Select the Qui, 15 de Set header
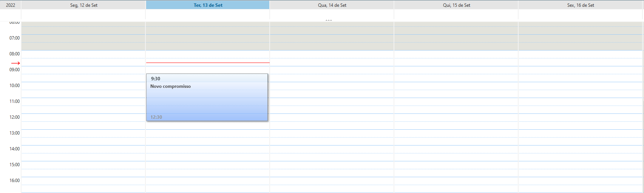The width and height of the screenshot is (644, 193). click(456, 5)
